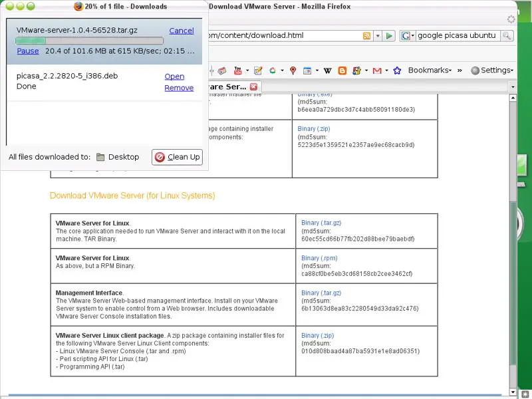Image resolution: width=532 pixels, height=399 pixels.
Task: Click the RSS feed icon in address bar
Action: (x=366, y=36)
